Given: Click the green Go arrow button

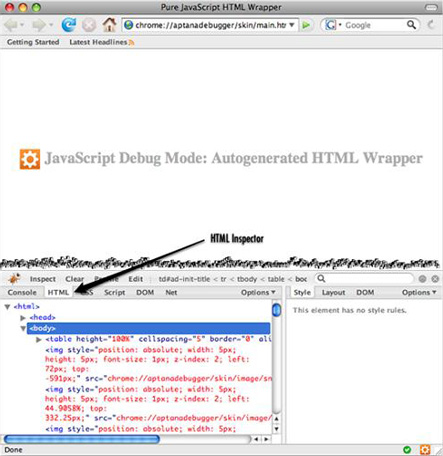Looking at the screenshot, I should [x=306, y=25].
